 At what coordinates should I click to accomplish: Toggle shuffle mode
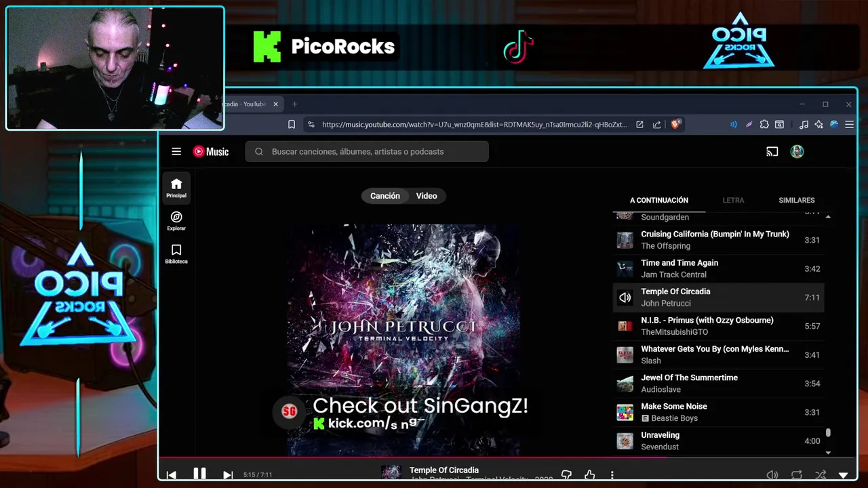[x=821, y=475]
